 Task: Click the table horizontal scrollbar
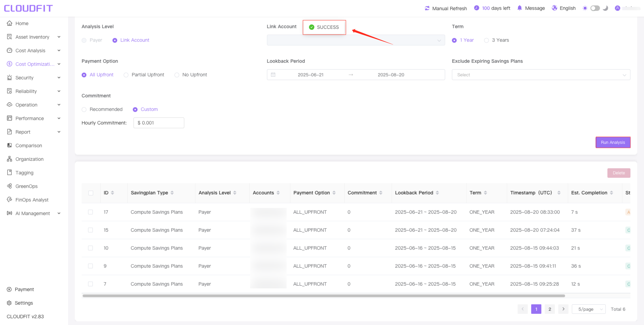pyautogui.click(x=324, y=296)
